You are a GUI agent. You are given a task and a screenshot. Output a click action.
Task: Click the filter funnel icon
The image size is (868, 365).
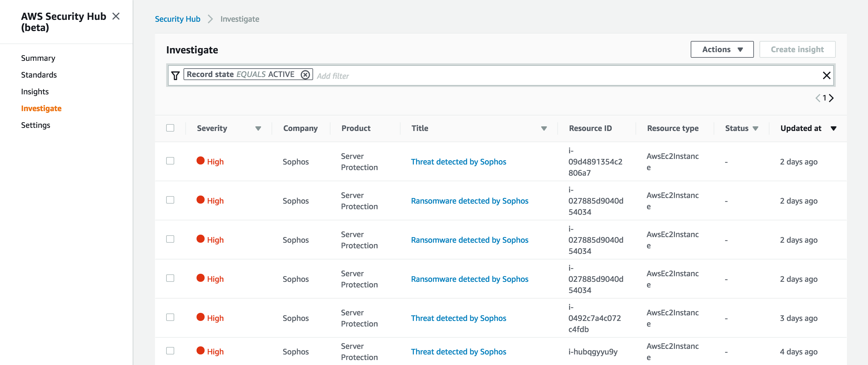(175, 75)
